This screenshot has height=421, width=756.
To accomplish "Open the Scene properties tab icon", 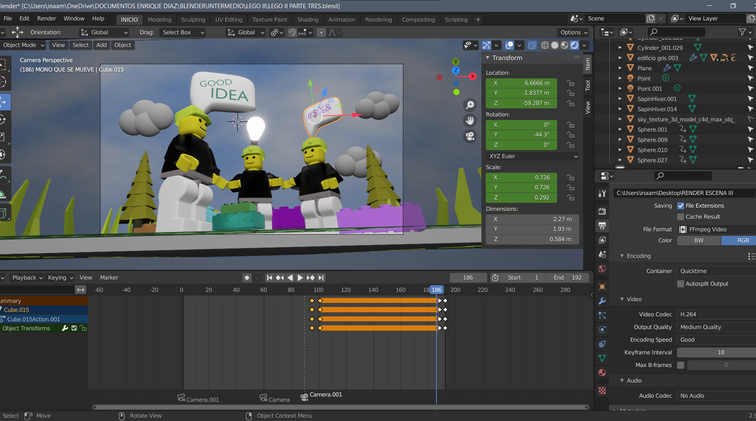I will click(x=602, y=254).
